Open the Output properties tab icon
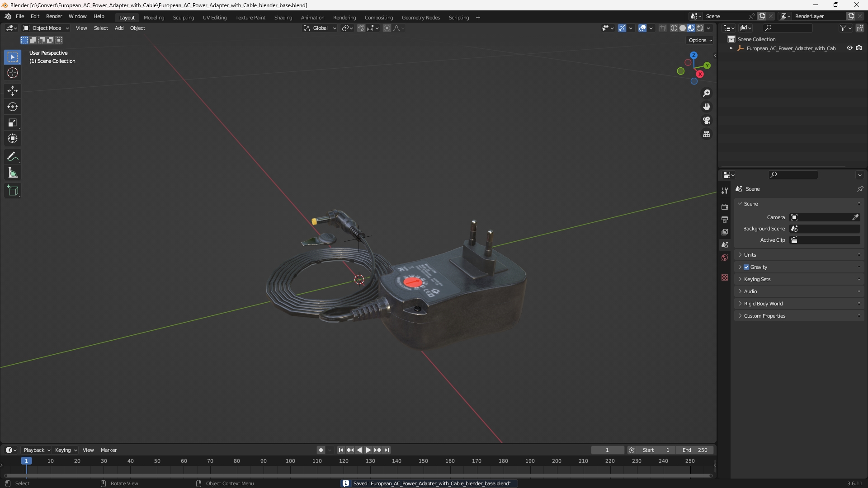Viewport: 868px width, 488px height. (725, 219)
